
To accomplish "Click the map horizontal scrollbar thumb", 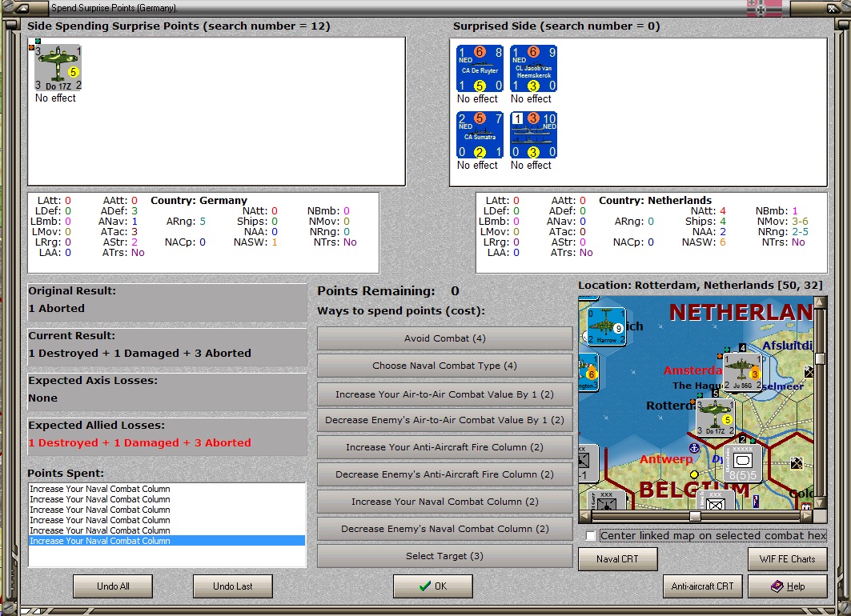I will coord(695,516).
